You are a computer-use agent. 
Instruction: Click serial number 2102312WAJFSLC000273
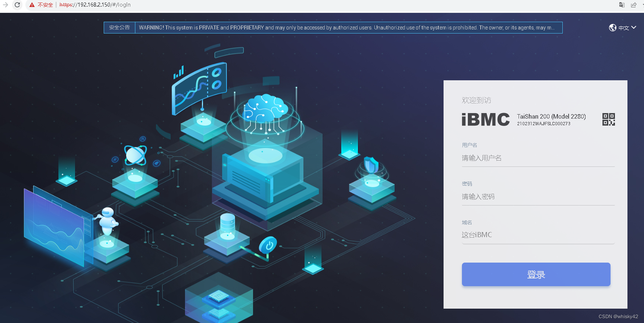pos(544,124)
